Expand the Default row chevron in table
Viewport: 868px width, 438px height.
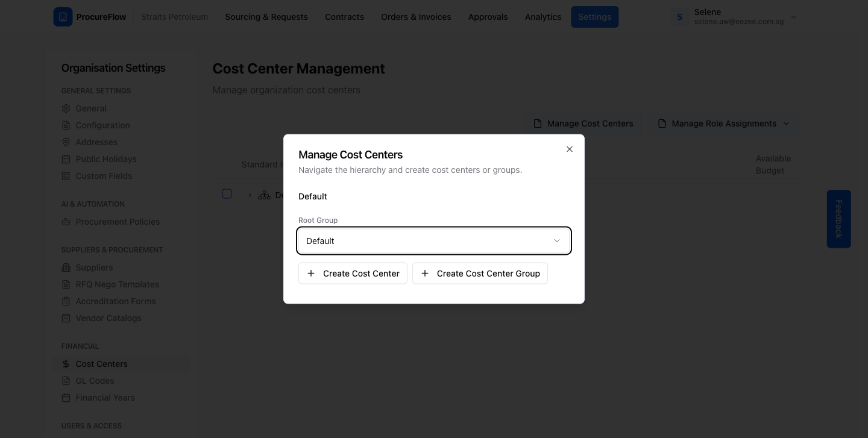(250, 195)
